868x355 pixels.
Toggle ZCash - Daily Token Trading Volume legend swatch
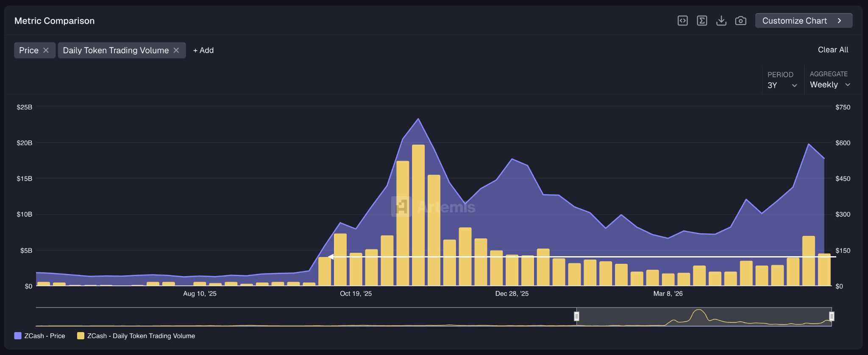(x=81, y=336)
